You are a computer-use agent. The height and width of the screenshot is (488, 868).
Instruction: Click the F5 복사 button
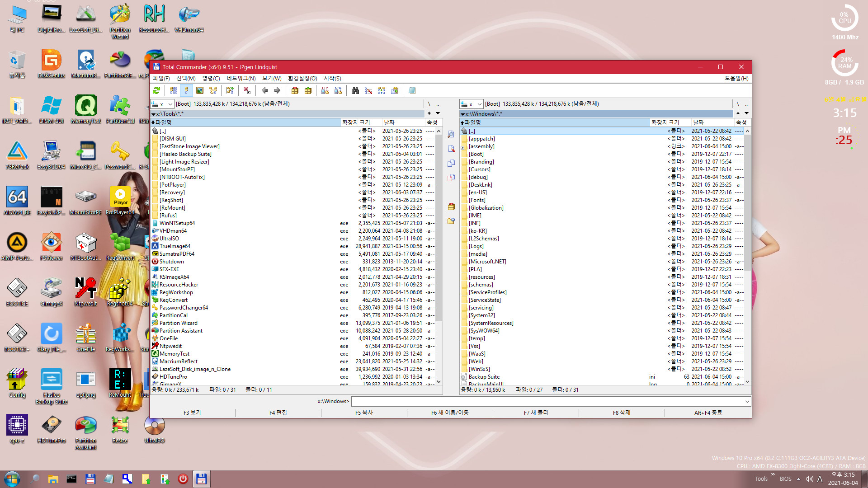pyautogui.click(x=364, y=413)
